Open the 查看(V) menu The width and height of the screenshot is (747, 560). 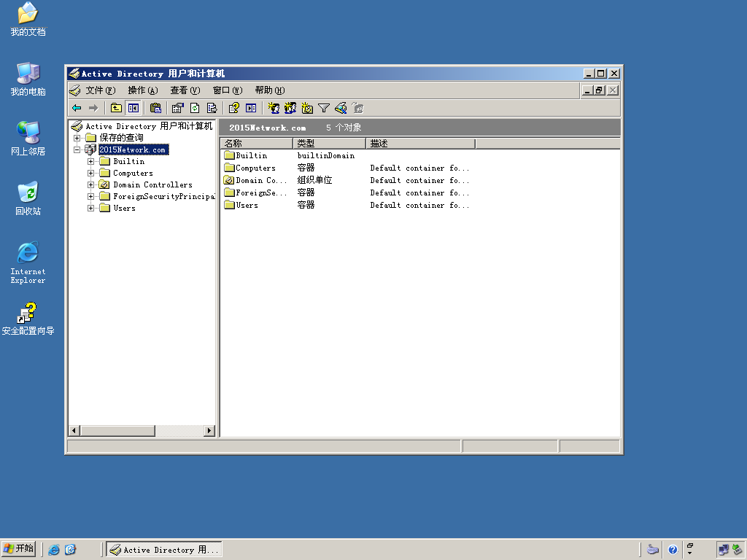click(x=185, y=90)
